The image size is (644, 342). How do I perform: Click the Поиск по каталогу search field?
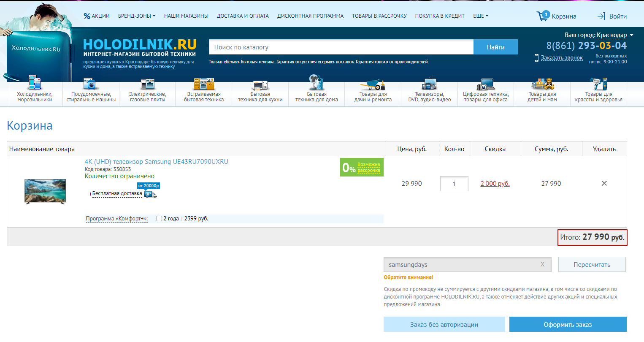pos(341,47)
